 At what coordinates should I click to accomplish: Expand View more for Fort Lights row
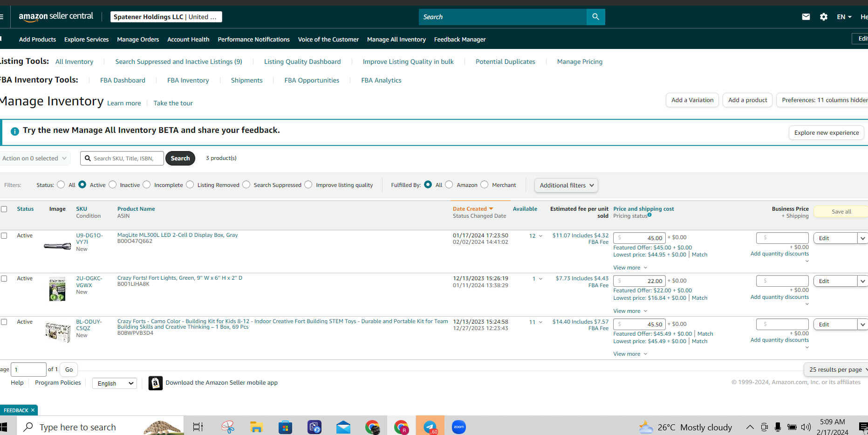630,311
